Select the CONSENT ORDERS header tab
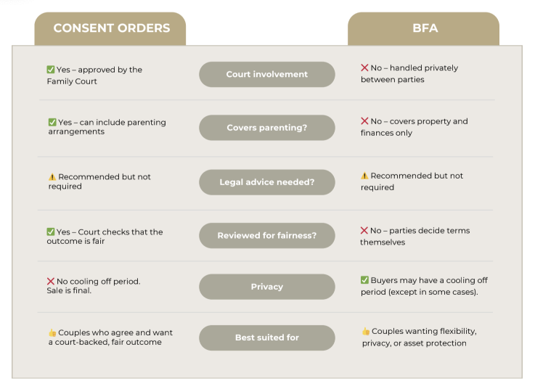The width and height of the screenshot is (535, 392). click(111, 29)
